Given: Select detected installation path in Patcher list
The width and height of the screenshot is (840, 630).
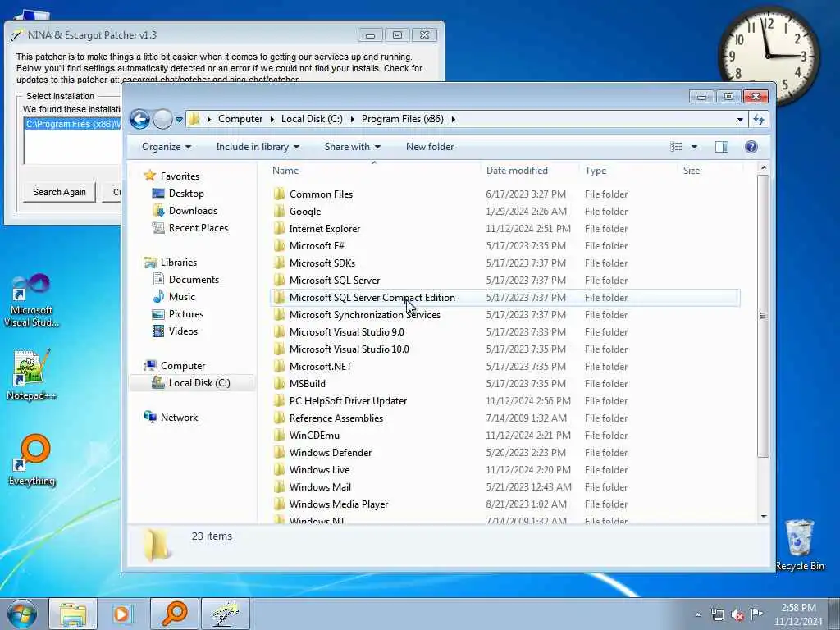Looking at the screenshot, I should pyautogui.click(x=72, y=125).
